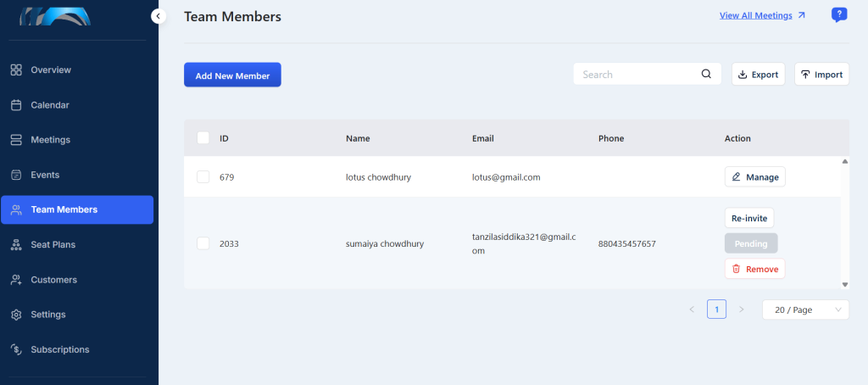Click the search magnifier icon
Screen dimensions: 868x385
pos(706,75)
